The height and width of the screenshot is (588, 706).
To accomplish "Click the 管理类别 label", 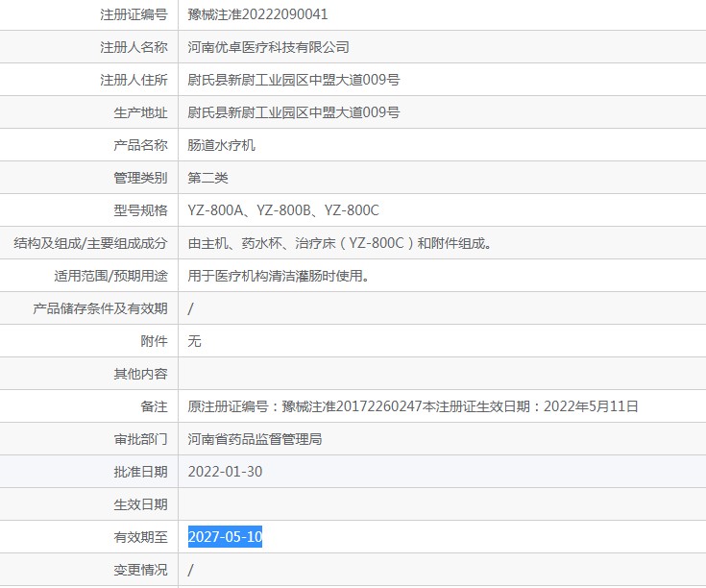I will 140,178.
